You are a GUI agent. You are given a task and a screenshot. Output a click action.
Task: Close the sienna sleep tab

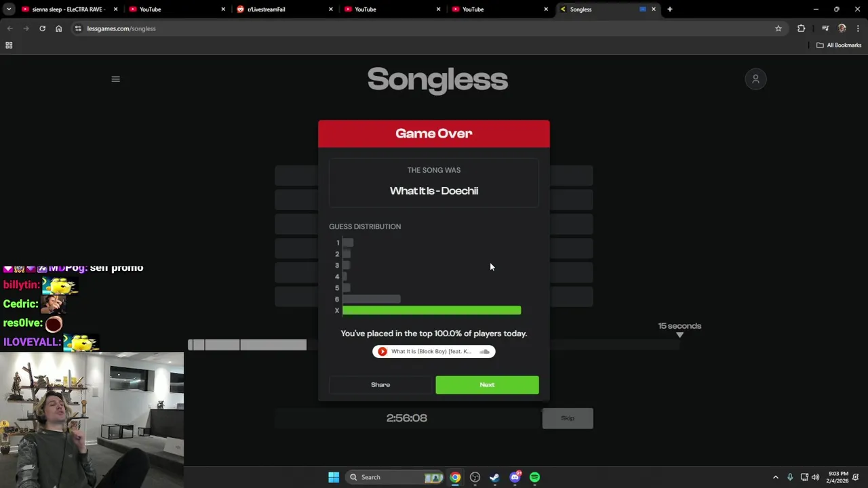pos(116,9)
